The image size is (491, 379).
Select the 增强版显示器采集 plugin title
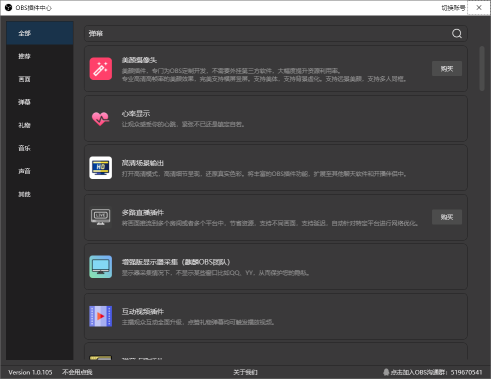176,262
